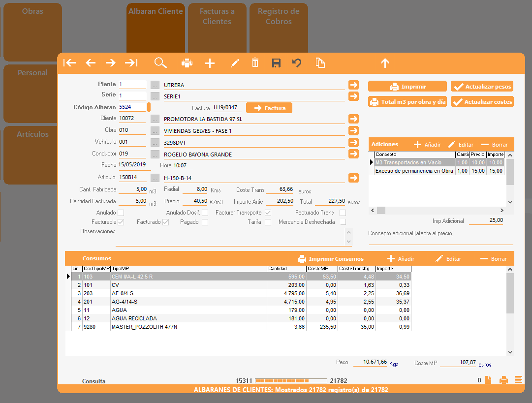Click the record position progress bar
Viewport: 532px width, 403px height.
291,380
